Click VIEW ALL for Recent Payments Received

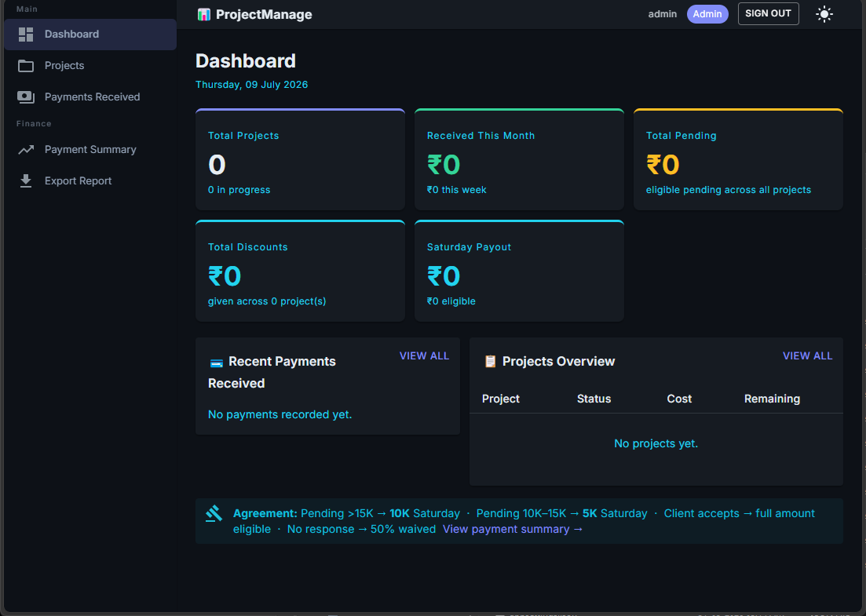pyautogui.click(x=424, y=356)
